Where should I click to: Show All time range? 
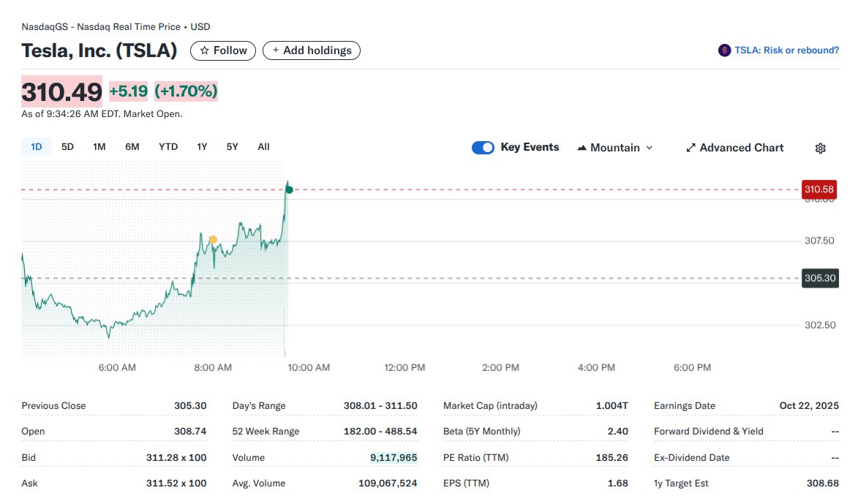263,146
